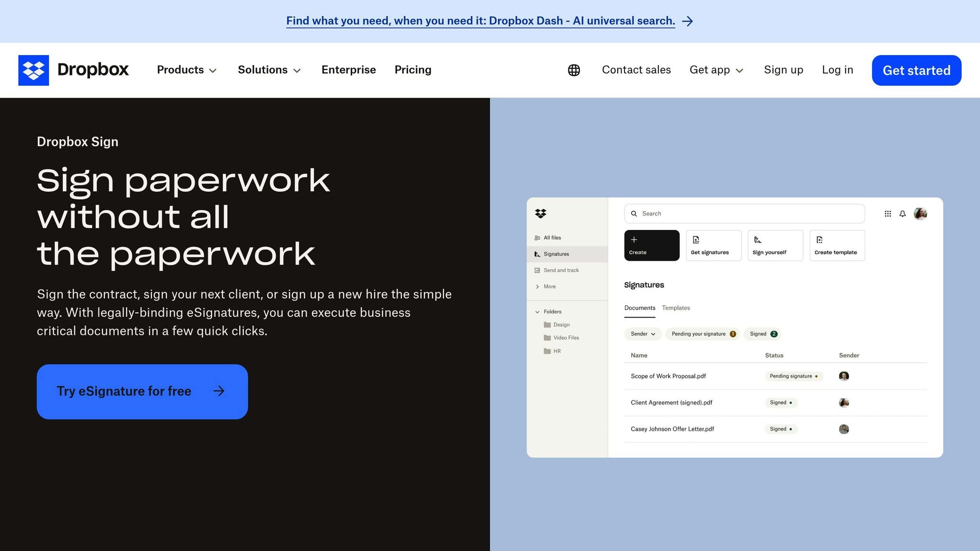Expand the Products dropdown menu

click(187, 70)
